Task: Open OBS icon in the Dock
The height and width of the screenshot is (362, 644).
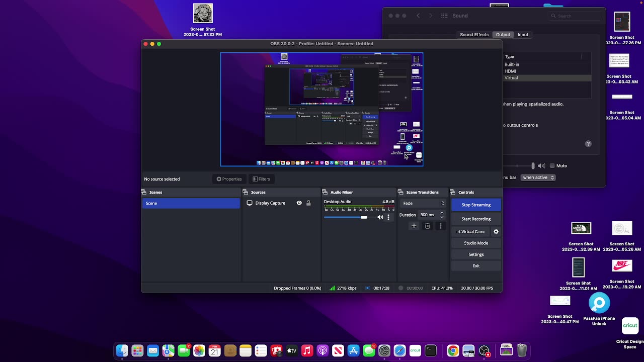Action: 485,350
